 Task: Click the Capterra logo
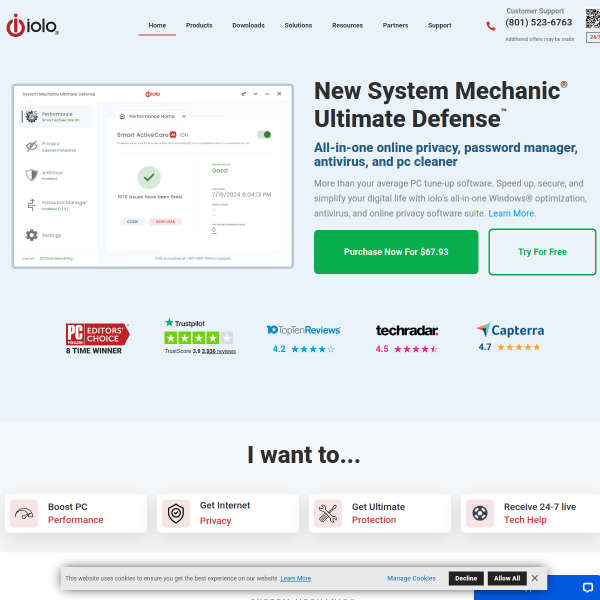click(x=510, y=330)
